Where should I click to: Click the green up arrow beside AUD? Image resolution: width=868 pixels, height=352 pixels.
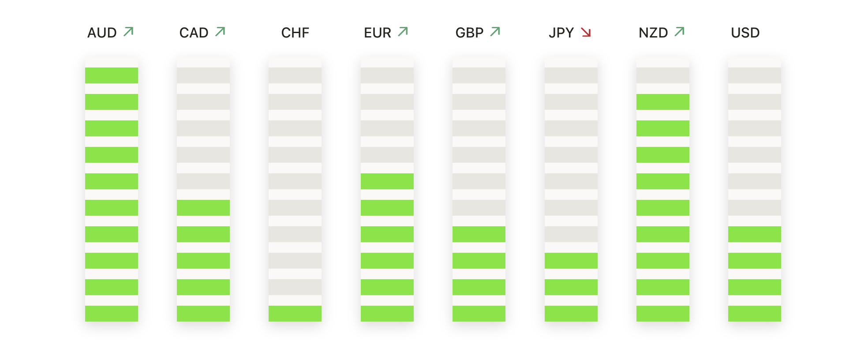[128, 32]
